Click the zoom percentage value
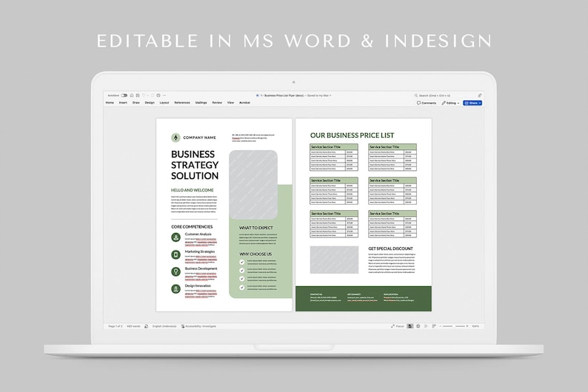Screen dimensions: 588x392 (x=475, y=326)
